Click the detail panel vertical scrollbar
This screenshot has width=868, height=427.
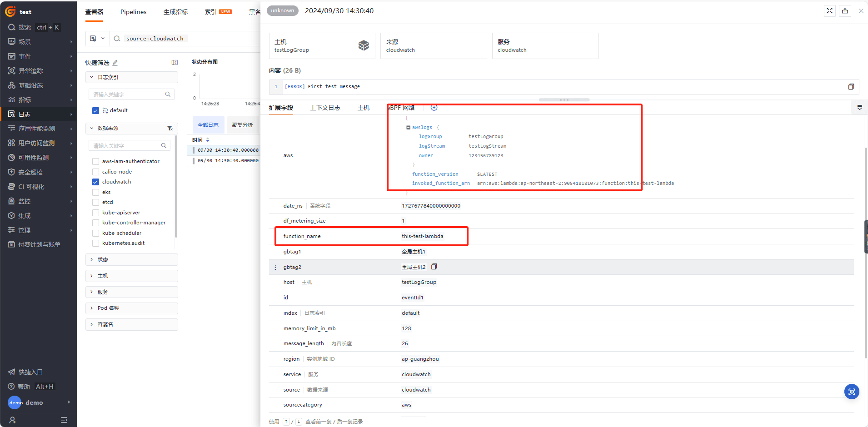point(866,252)
